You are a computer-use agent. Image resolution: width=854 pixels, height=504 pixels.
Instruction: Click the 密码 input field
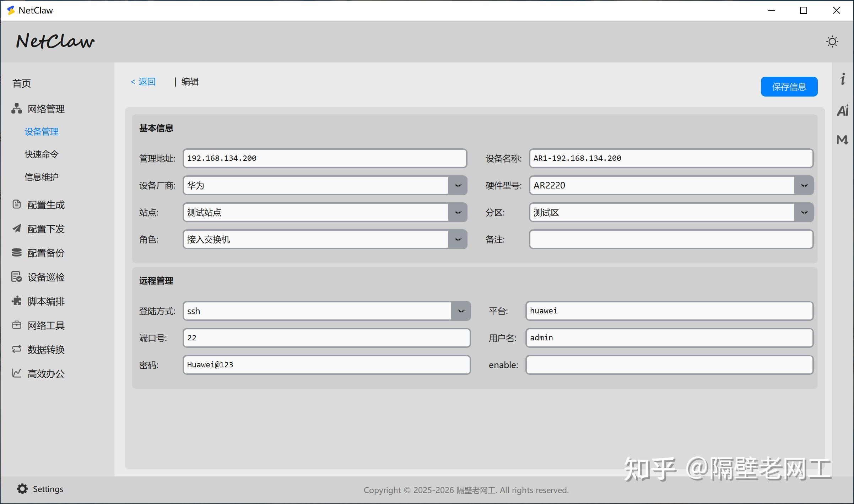327,365
